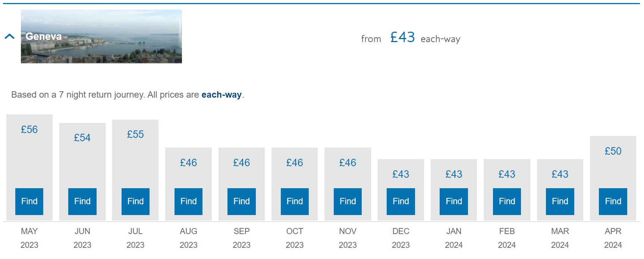Find flights for November 2023
The width and height of the screenshot is (644, 259).
[x=348, y=202]
